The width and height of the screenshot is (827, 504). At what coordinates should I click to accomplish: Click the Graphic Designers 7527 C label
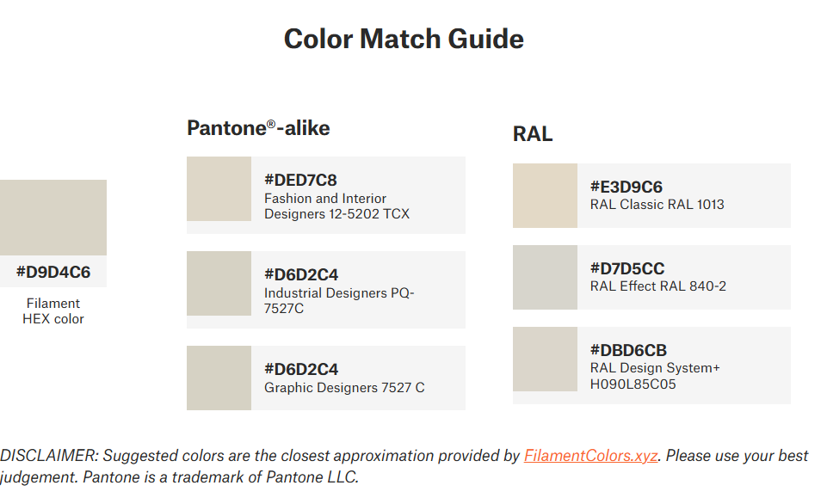(344, 388)
